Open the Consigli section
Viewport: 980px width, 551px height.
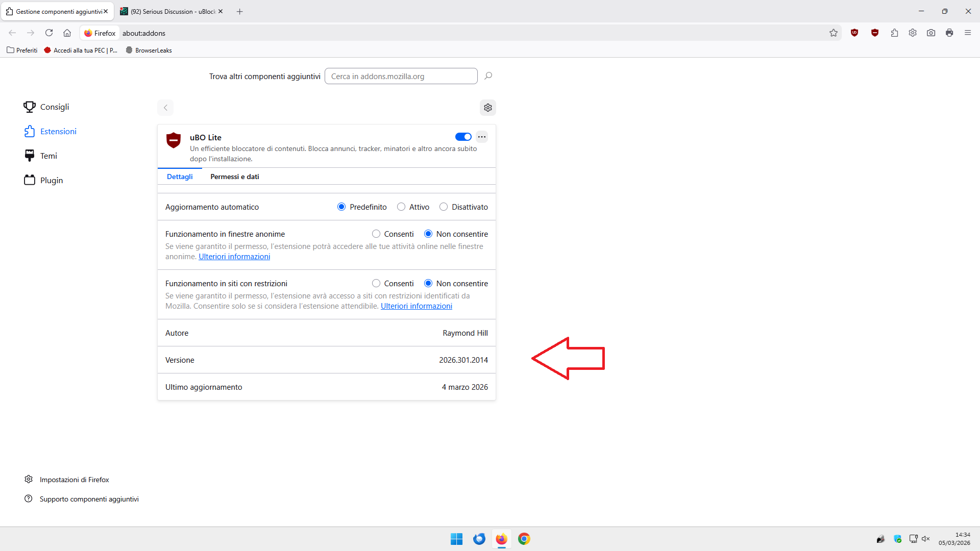tap(46, 107)
